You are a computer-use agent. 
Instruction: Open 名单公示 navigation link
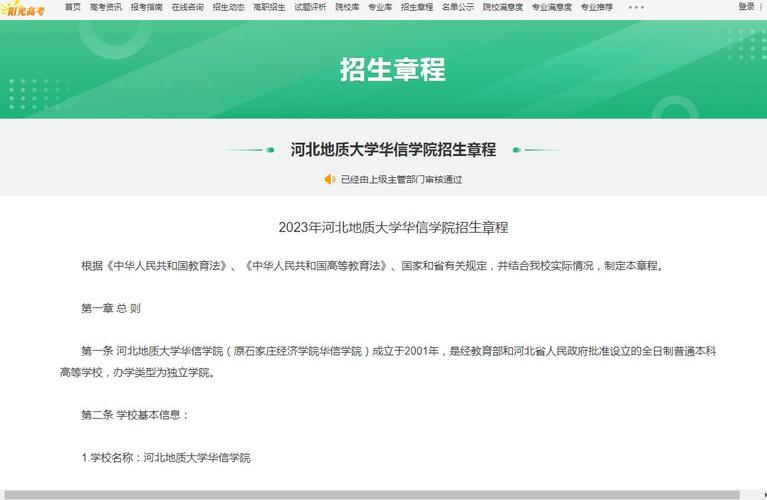(458, 7)
